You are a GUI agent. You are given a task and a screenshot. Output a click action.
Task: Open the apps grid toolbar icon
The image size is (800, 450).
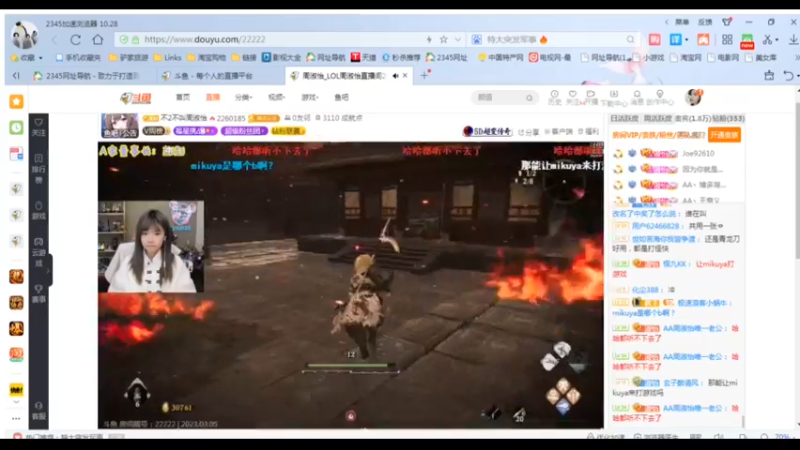click(x=727, y=39)
